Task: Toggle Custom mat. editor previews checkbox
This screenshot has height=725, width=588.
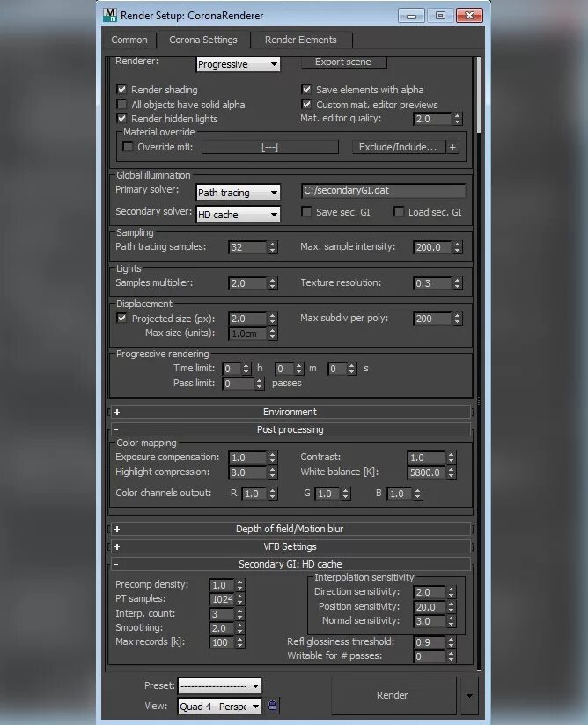Action: point(306,104)
